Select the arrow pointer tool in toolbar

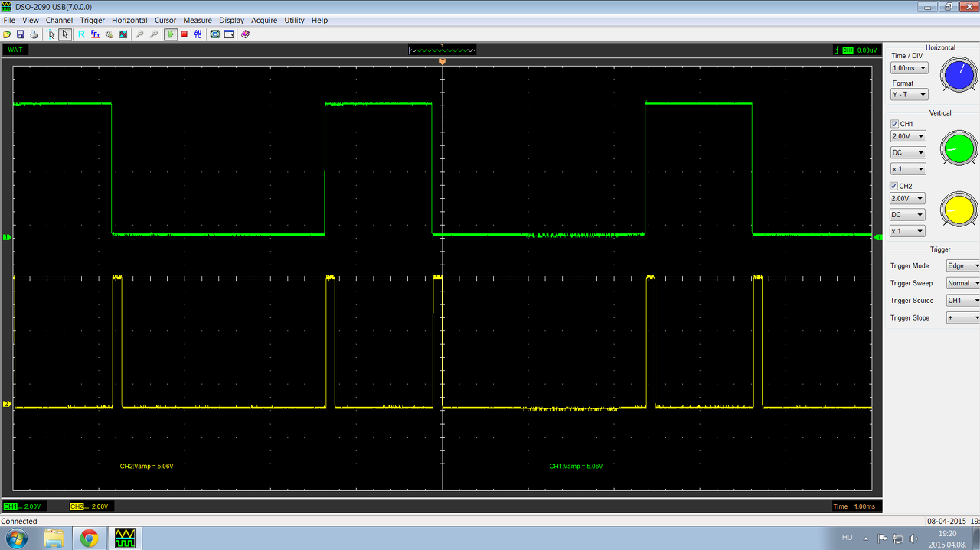(x=65, y=34)
